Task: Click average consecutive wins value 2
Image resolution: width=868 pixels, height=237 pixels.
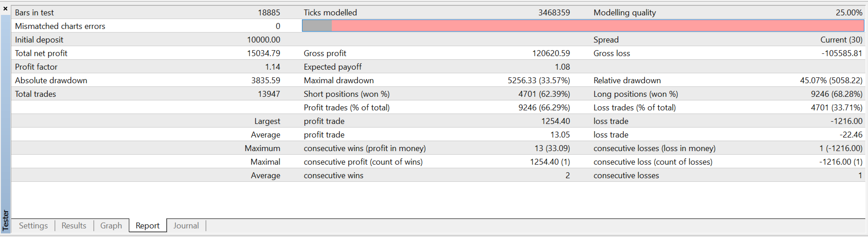Action: point(567,175)
